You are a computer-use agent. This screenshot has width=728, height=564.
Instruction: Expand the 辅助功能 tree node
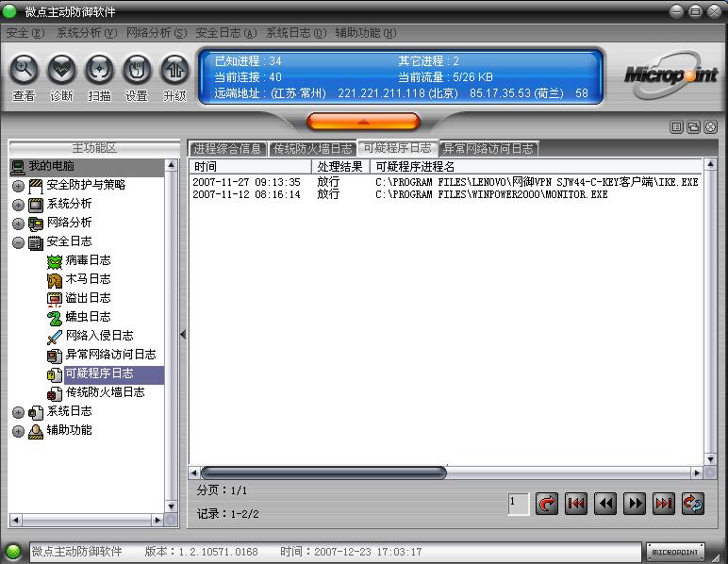(x=18, y=431)
